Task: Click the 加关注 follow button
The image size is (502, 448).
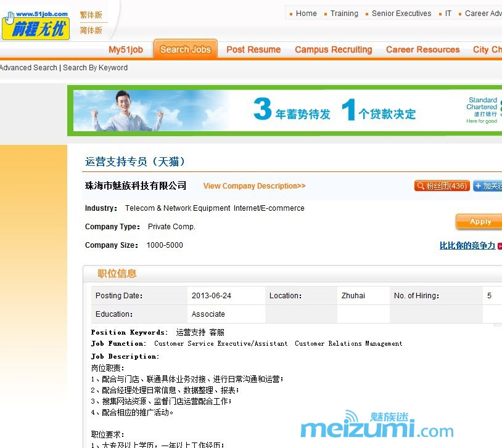Action: click(488, 185)
